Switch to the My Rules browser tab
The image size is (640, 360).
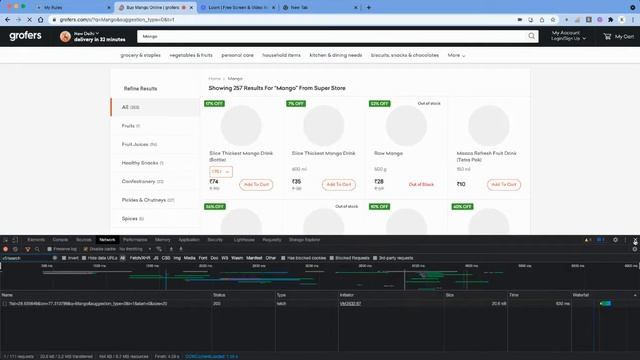point(73,7)
